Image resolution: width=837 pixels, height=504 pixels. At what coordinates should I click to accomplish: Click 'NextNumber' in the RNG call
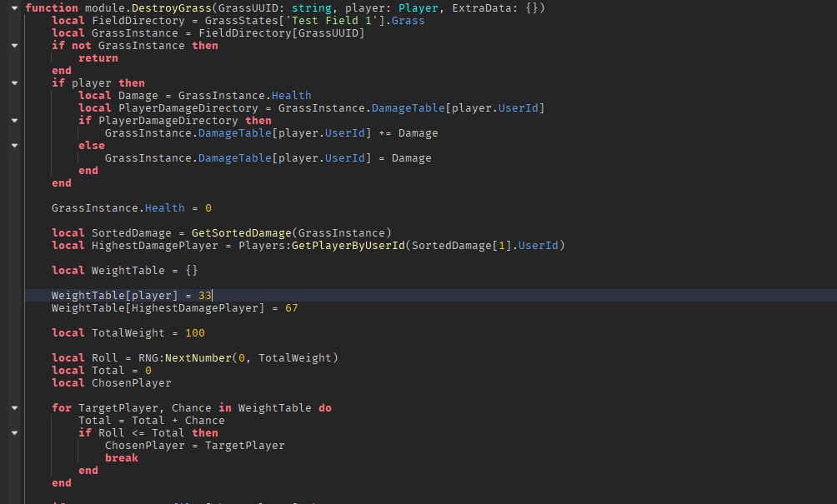coord(198,358)
